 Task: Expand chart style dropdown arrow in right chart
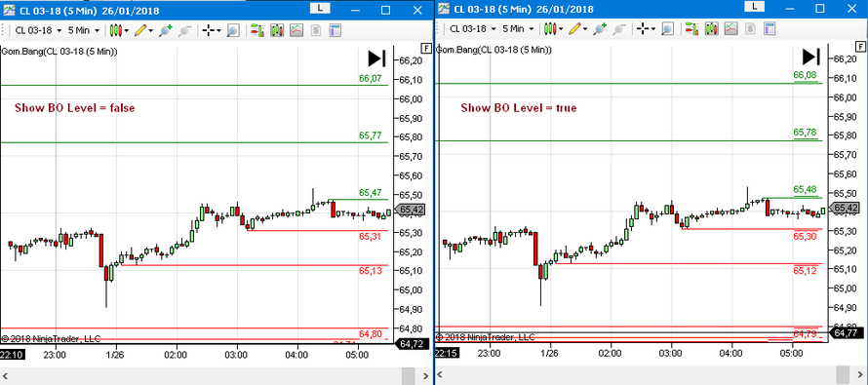[x=561, y=29]
